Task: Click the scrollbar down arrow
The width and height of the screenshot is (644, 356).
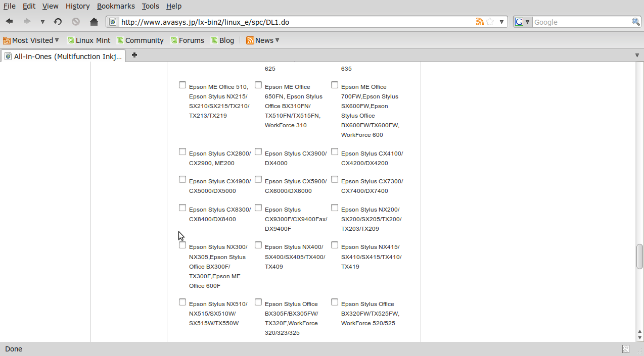Action: coord(639,337)
